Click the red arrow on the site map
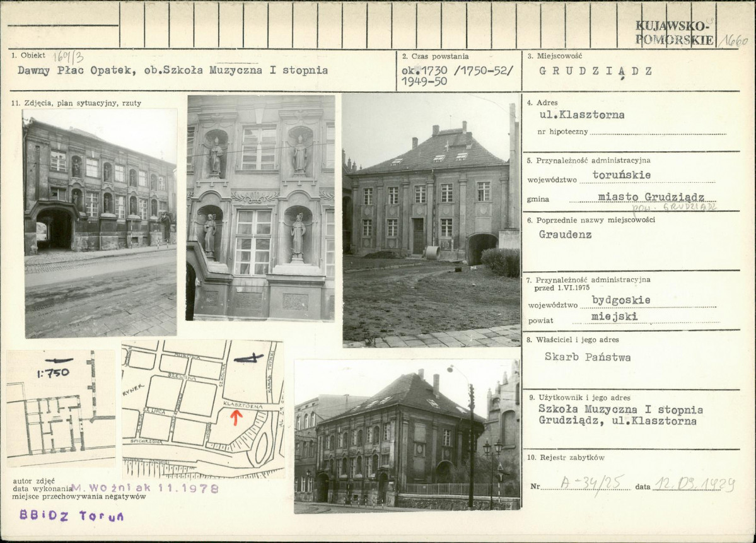This screenshot has width=756, height=543. [x=236, y=417]
